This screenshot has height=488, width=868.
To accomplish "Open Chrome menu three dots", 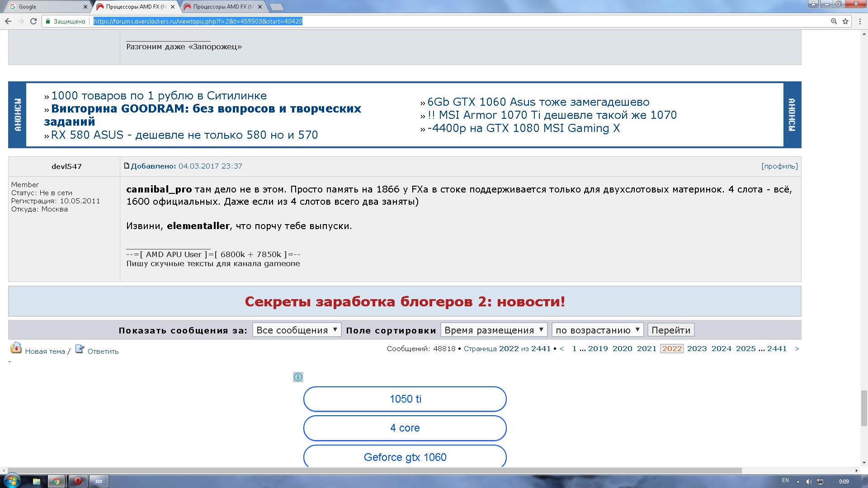I will pyautogui.click(x=860, y=21).
